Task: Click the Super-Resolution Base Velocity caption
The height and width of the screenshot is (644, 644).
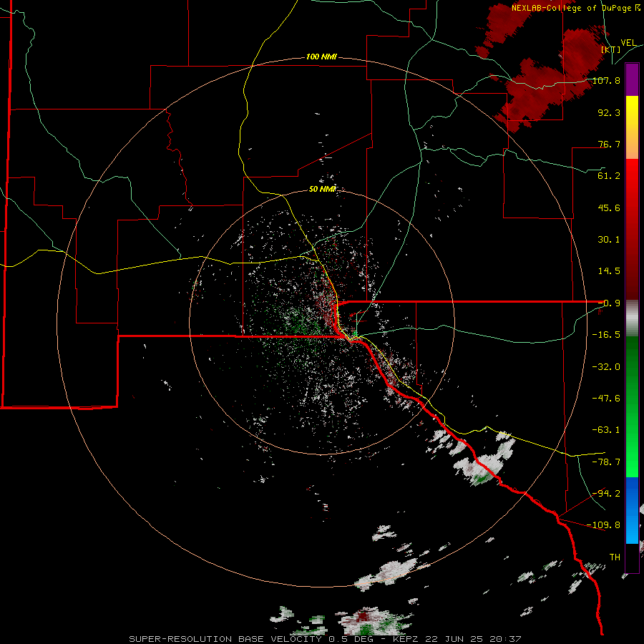Action: (x=325, y=639)
